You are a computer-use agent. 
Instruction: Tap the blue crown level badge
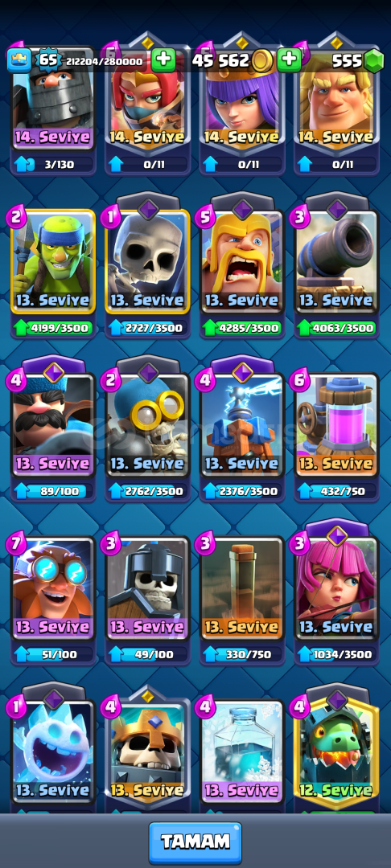click(x=19, y=60)
